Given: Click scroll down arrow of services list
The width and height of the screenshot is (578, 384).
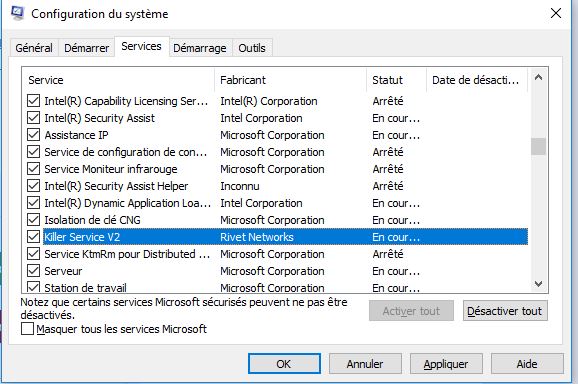Looking at the screenshot, I should pyautogui.click(x=538, y=284).
